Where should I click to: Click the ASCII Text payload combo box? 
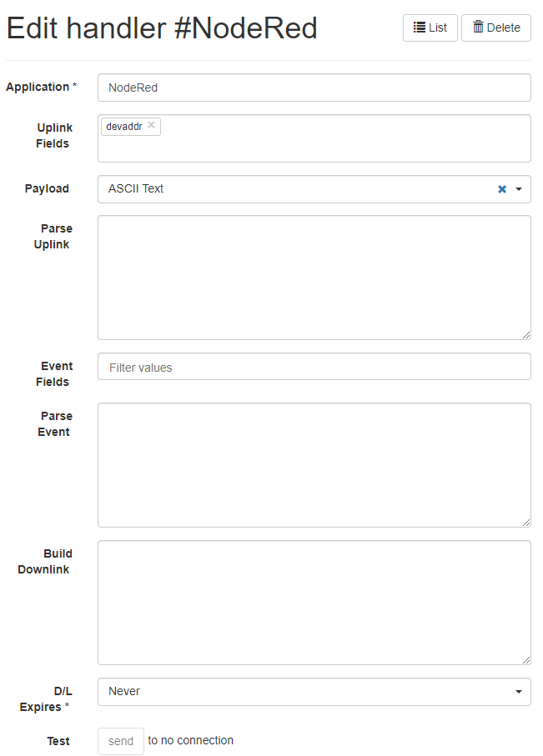click(314, 189)
